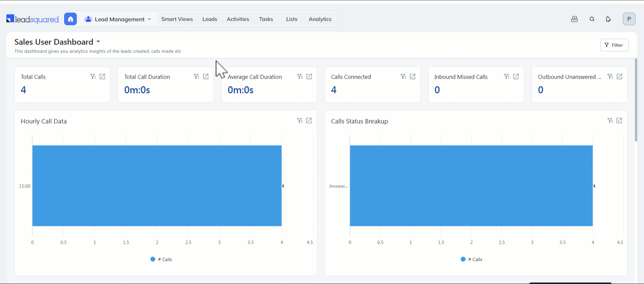
Task: Click the Total Calls value 4
Action: click(23, 90)
